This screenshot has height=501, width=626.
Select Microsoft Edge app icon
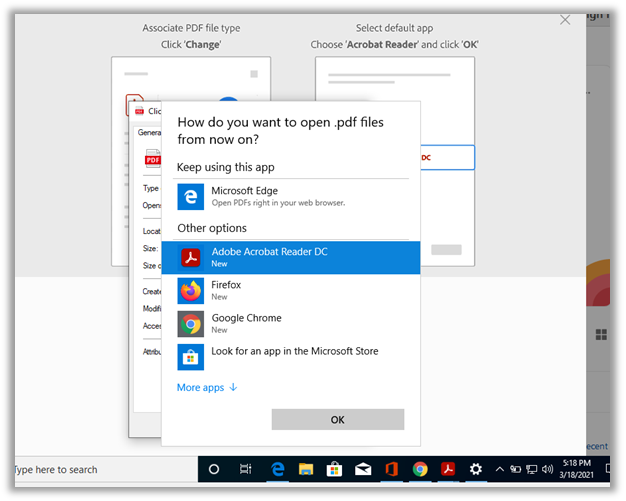coord(190,197)
